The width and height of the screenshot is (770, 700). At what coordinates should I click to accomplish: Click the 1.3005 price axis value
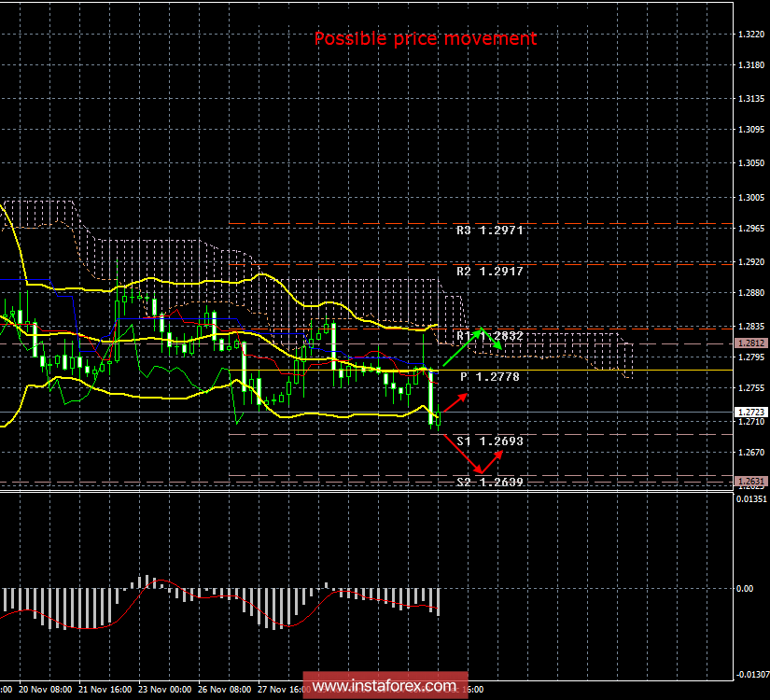pos(751,198)
